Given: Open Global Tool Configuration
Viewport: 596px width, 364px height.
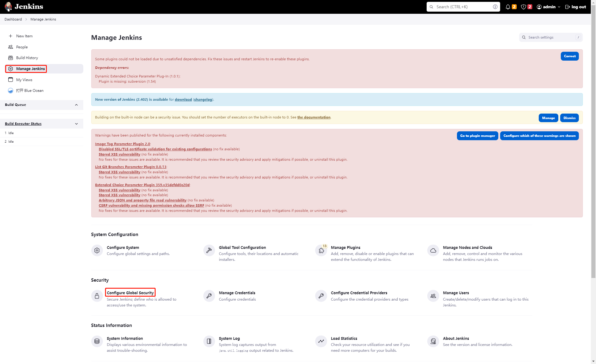Looking at the screenshot, I should click(242, 248).
